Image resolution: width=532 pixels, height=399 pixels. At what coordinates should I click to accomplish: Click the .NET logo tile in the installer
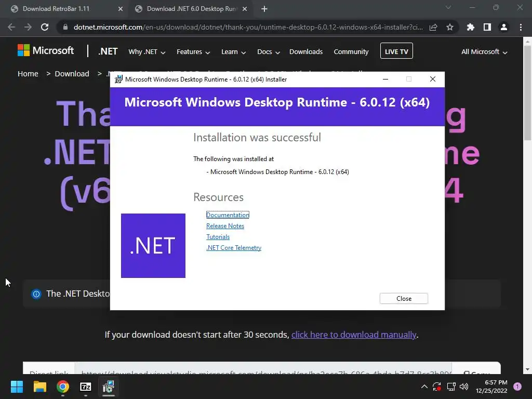pyautogui.click(x=153, y=246)
